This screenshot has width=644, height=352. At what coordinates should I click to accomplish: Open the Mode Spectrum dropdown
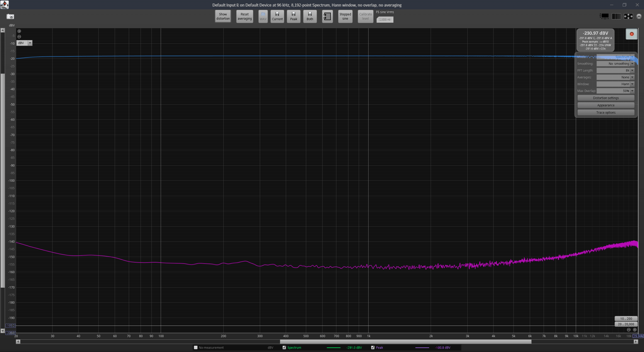[x=615, y=57]
